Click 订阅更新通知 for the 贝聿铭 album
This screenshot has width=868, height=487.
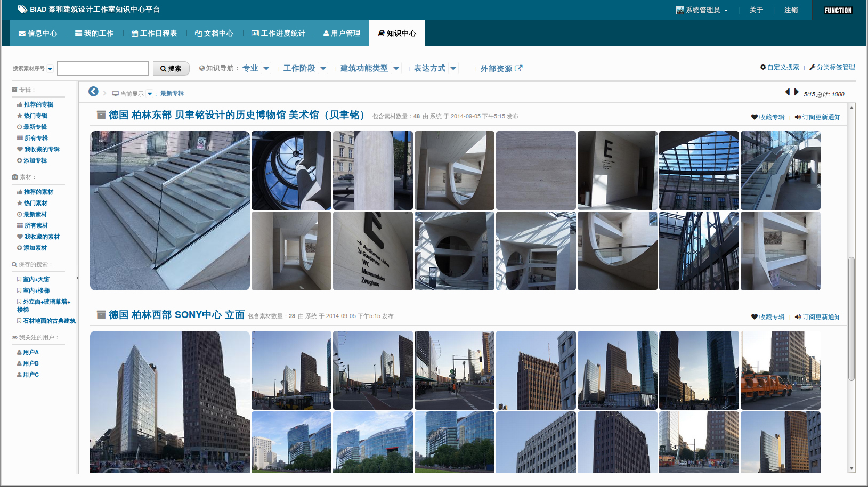(817, 117)
